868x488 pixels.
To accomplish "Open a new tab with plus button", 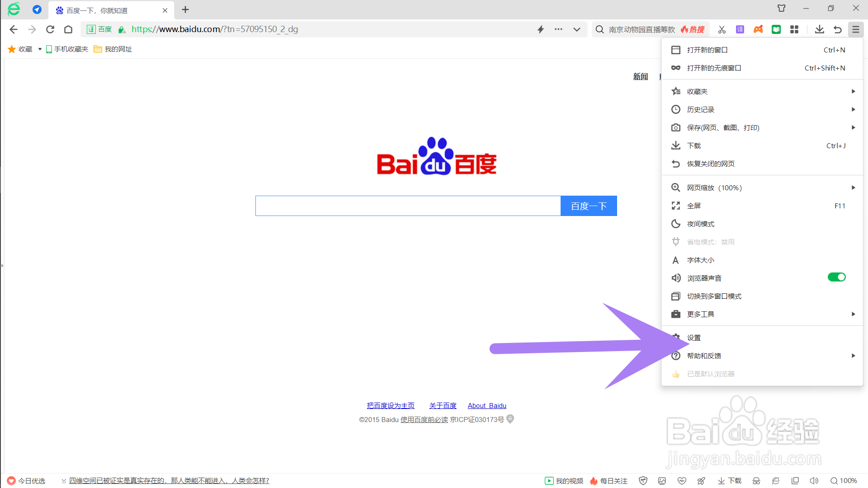I will (x=185, y=9).
